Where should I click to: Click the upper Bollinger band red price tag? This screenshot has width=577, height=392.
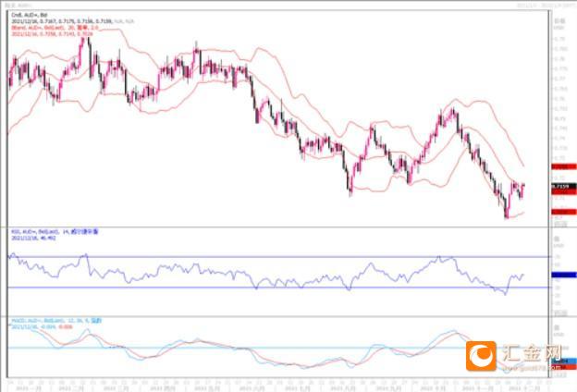[x=564, y=166]
